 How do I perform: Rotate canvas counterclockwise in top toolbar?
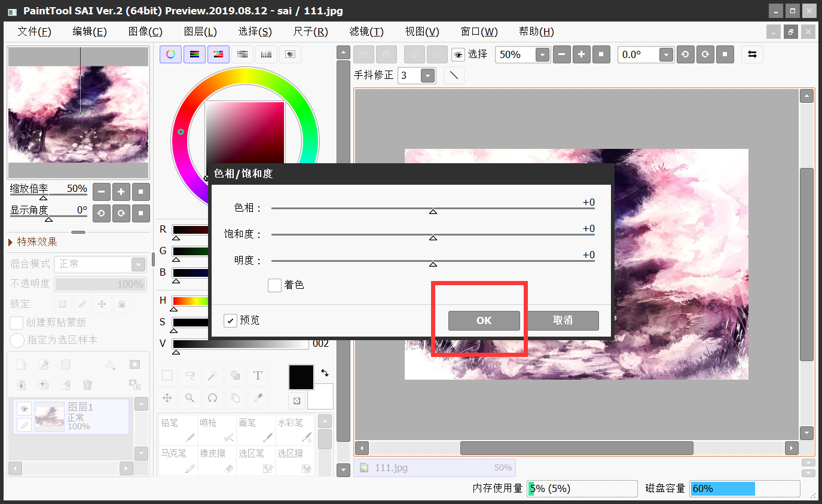(685, 54)
